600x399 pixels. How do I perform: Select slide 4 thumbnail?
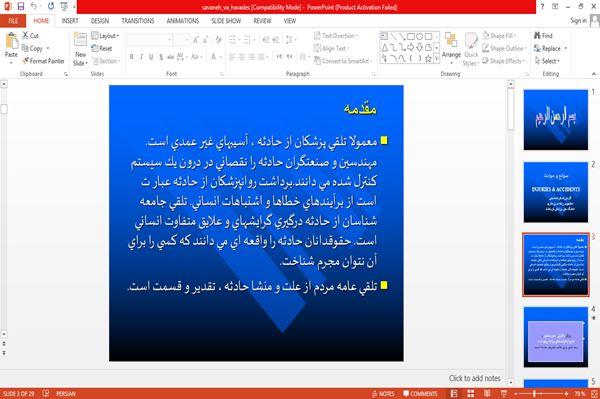556,337
